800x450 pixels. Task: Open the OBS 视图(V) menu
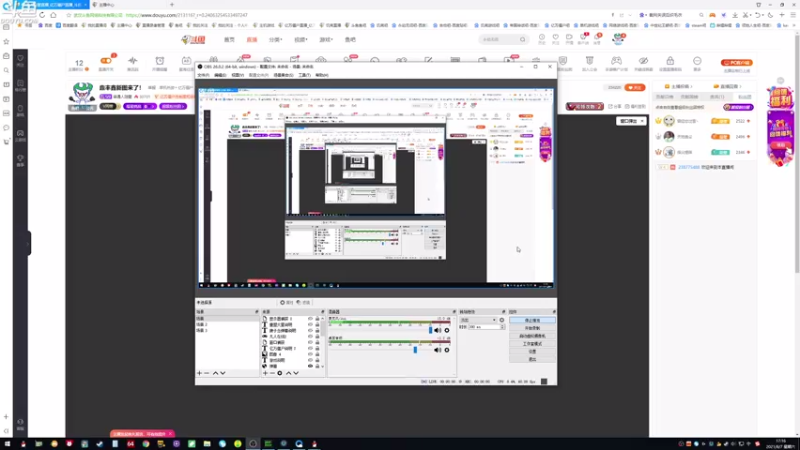[x=237, y=75]
